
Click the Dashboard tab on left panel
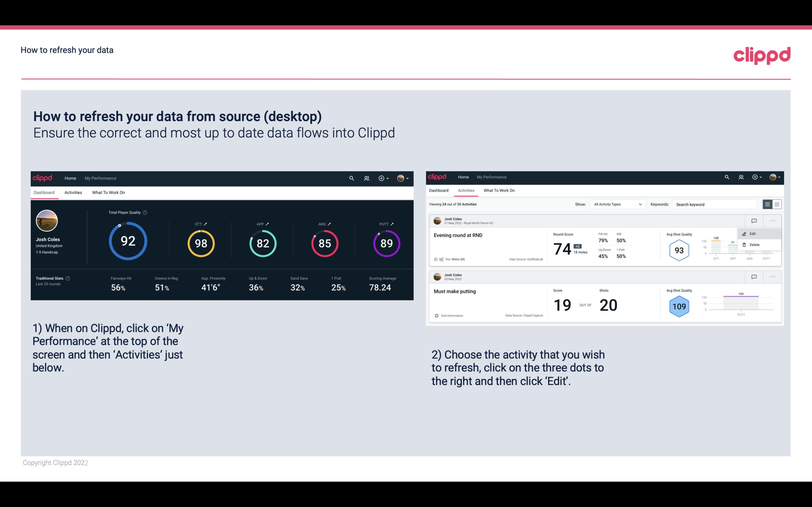tap(44, 192)
